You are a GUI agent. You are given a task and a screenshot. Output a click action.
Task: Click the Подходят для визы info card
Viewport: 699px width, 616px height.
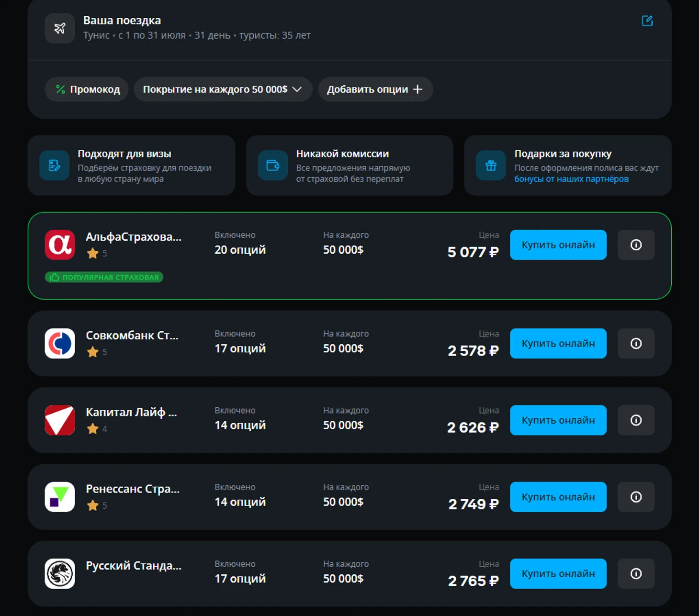[x=131, y=166]
